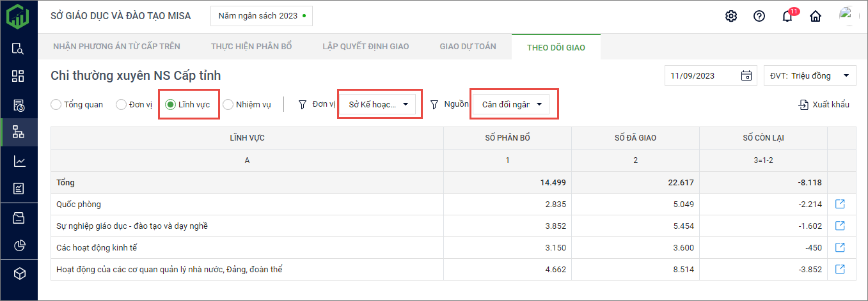Go to the home icon
This screenshot has width=868, height=301.
click(816, 17)
